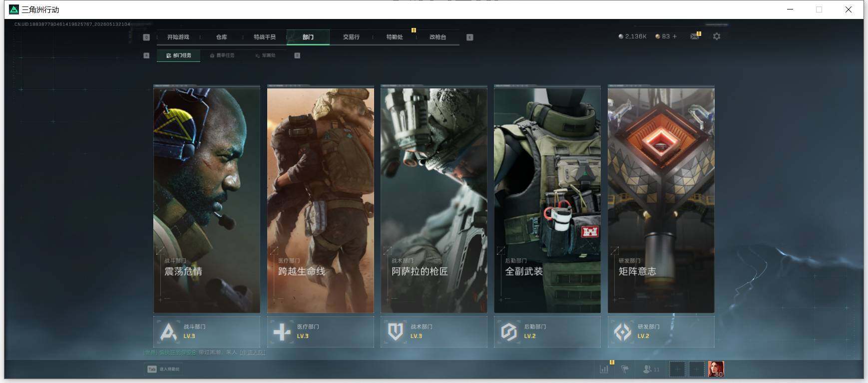Click the 研发部门 level label
Screen dimensions: 868x383
coord(643,336)
